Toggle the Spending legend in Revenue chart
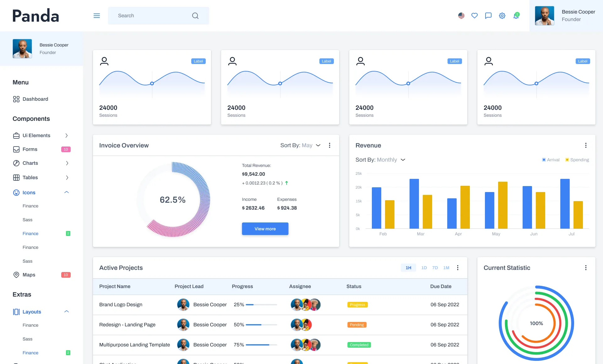Image resolution: width=603 pixels, height=364 pixels. 577,160
